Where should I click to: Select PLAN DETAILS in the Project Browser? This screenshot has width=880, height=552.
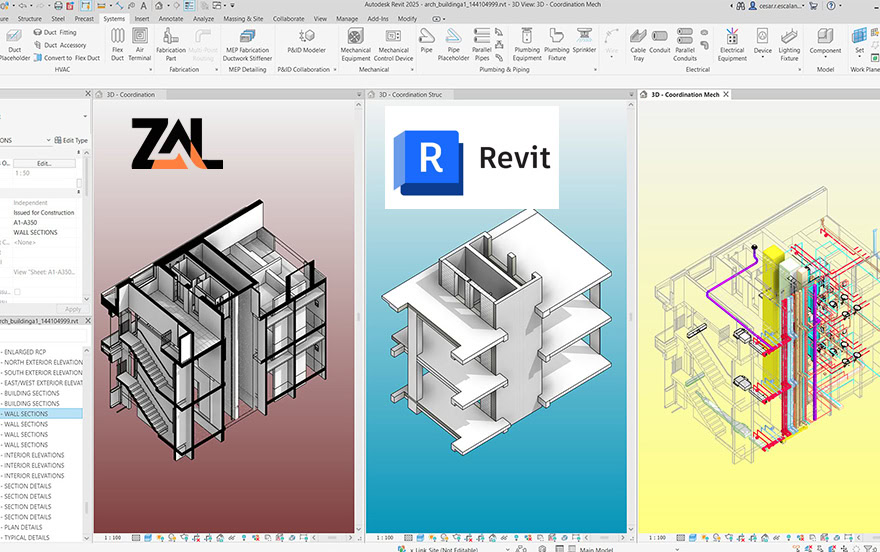point(24,527)
